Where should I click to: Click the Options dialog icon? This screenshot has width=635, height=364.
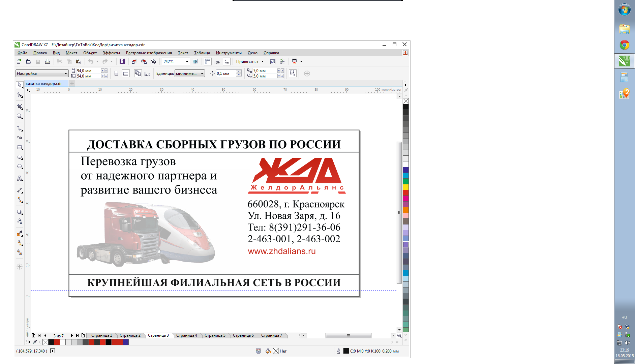pos(282,61)
